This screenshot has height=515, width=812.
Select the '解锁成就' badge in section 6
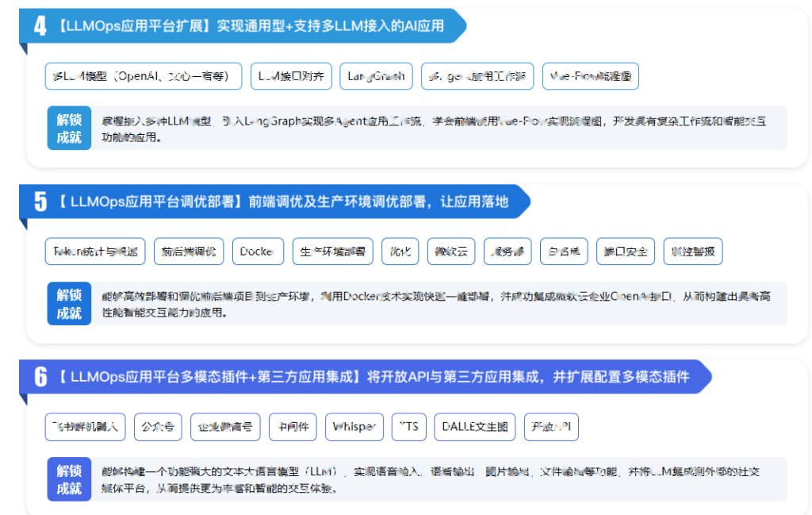coord(71,478)
